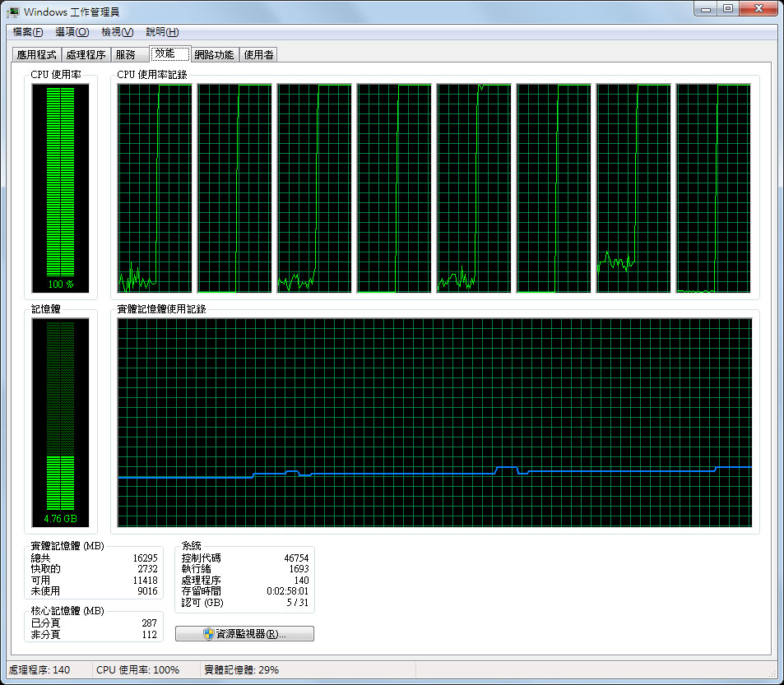
Task: Click the first CPU history graph
Action: [x=155, y=187]
